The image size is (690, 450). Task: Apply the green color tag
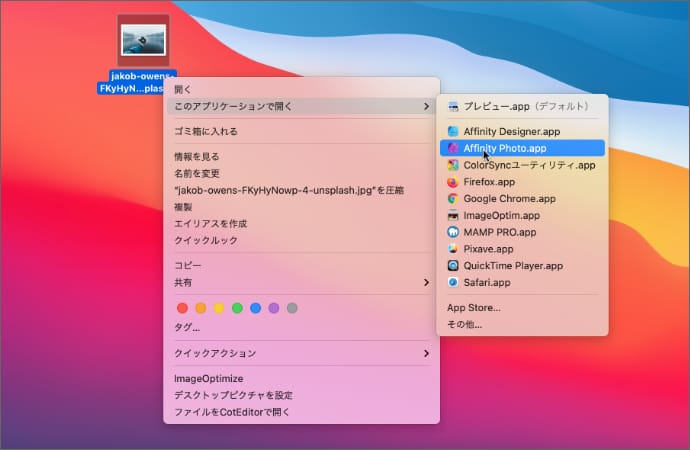[x=237, y=308]
